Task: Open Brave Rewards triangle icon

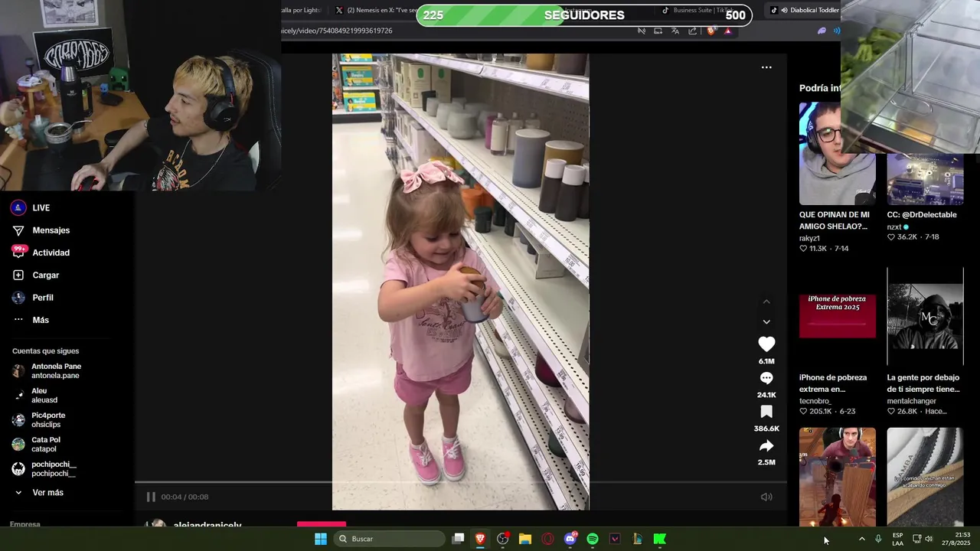Action: (x=727, y=31)
